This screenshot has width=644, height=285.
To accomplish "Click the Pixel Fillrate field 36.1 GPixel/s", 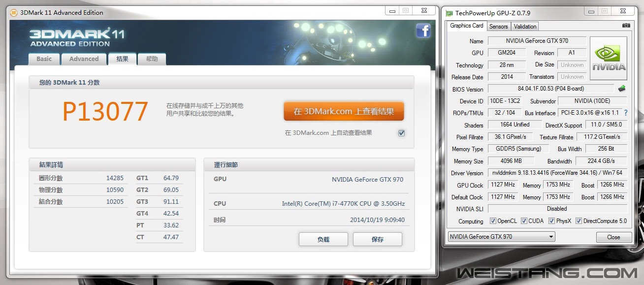I will tap(510, 137).
